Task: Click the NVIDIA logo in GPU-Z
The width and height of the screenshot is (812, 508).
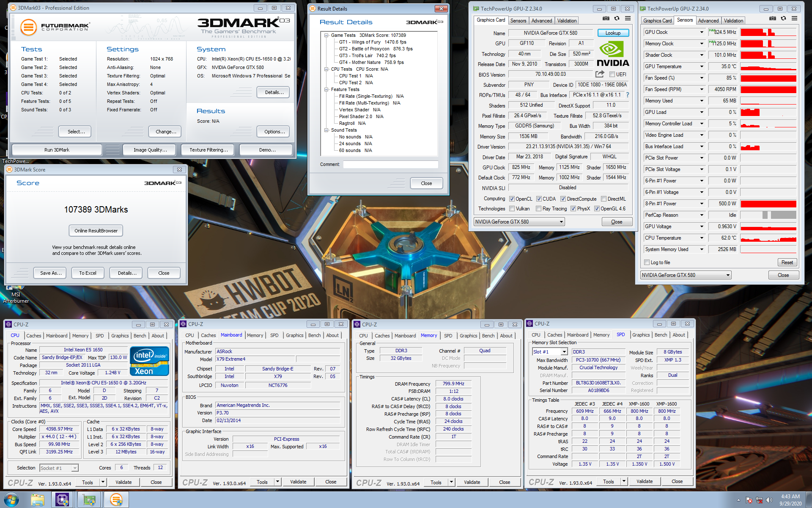Action: click(613, 54)
